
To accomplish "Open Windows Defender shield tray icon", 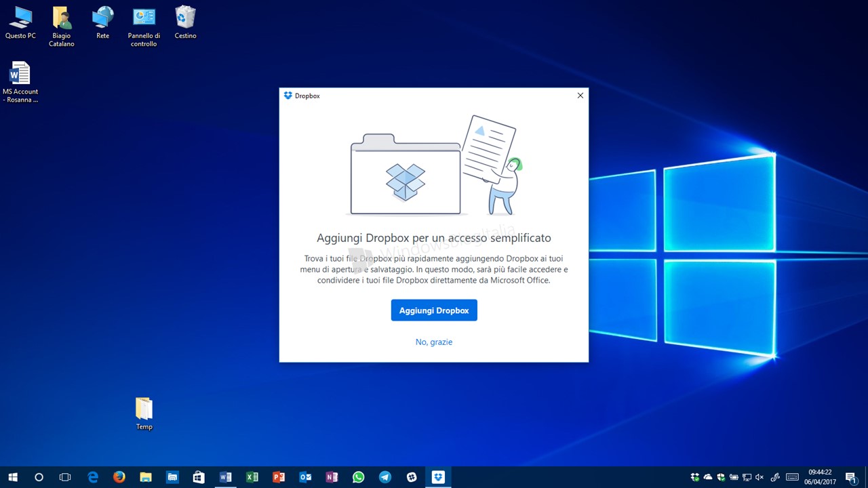I will [721, 477].
